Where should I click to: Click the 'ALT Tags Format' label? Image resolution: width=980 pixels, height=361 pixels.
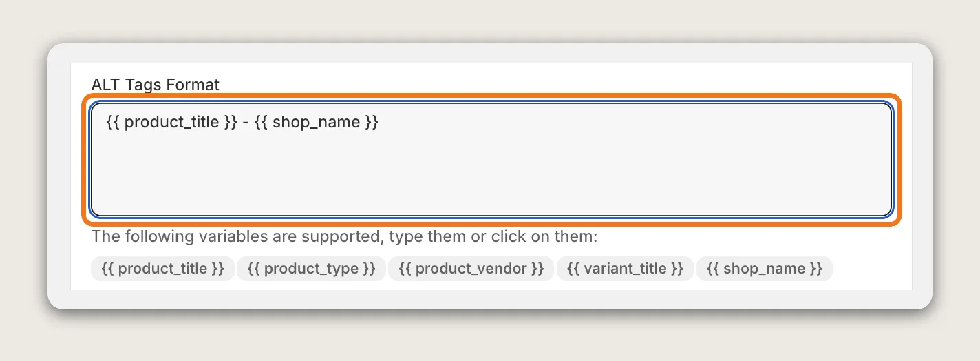[156, 85]
